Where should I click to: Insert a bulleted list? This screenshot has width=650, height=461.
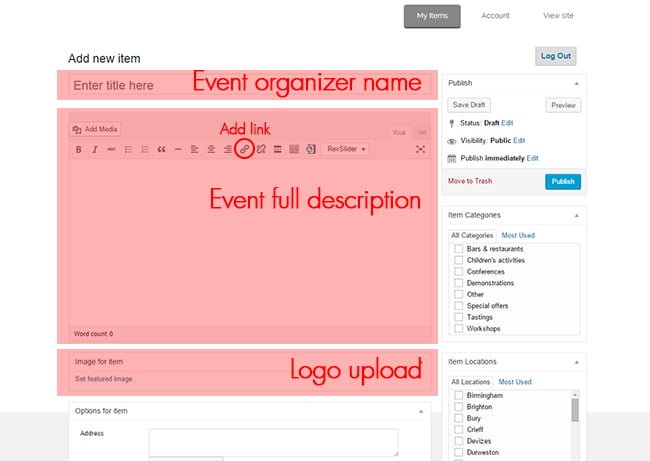(128, 149)
